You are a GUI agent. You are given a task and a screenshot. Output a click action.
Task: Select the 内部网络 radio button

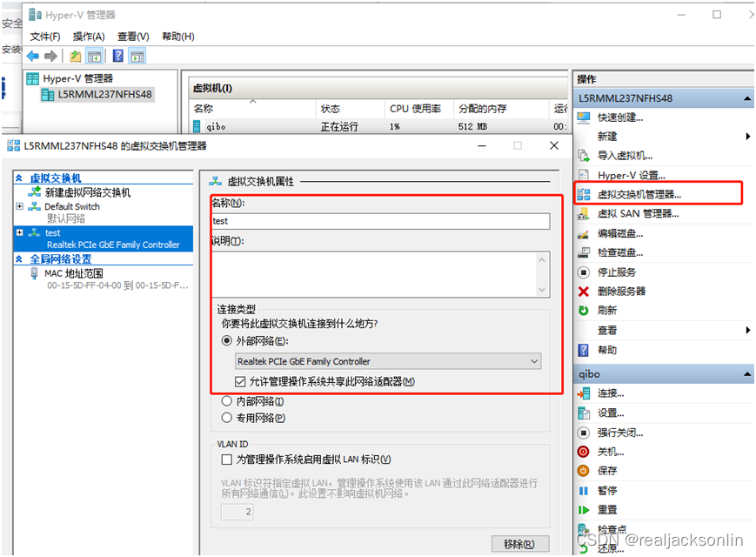click(x=226, y=400)
